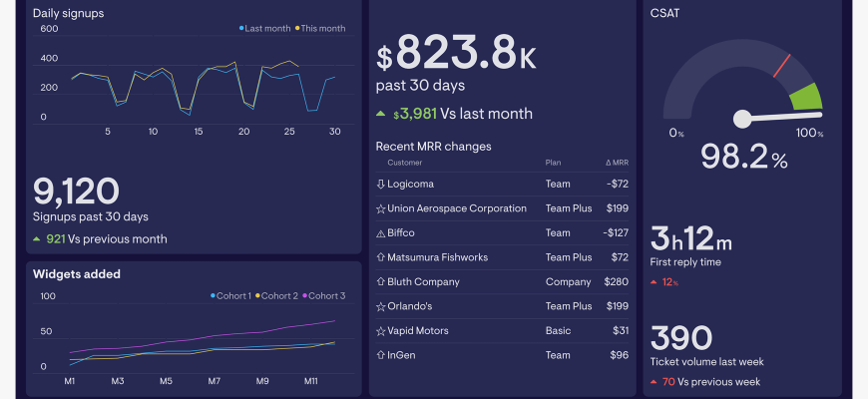
Task: Click the up arrow icon beside InGen
Action: [x=380, y=355]
